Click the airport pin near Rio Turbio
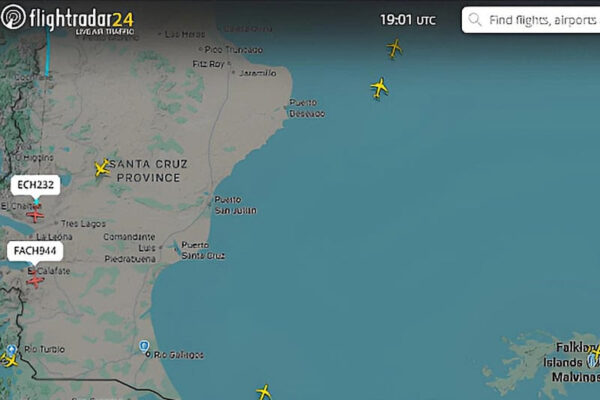600x400 pixels. click(x=12, y=349)
